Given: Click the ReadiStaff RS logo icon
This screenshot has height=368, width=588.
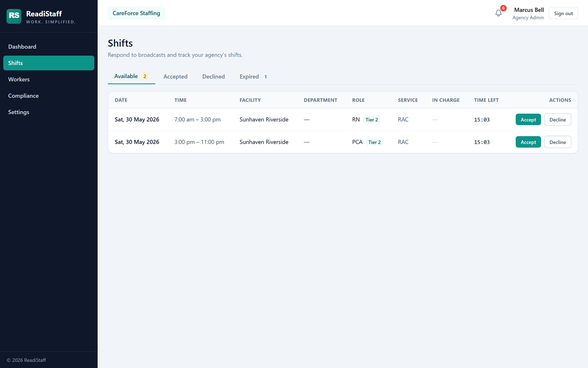Looking at the screenshot, I should (x=14, y=16).
